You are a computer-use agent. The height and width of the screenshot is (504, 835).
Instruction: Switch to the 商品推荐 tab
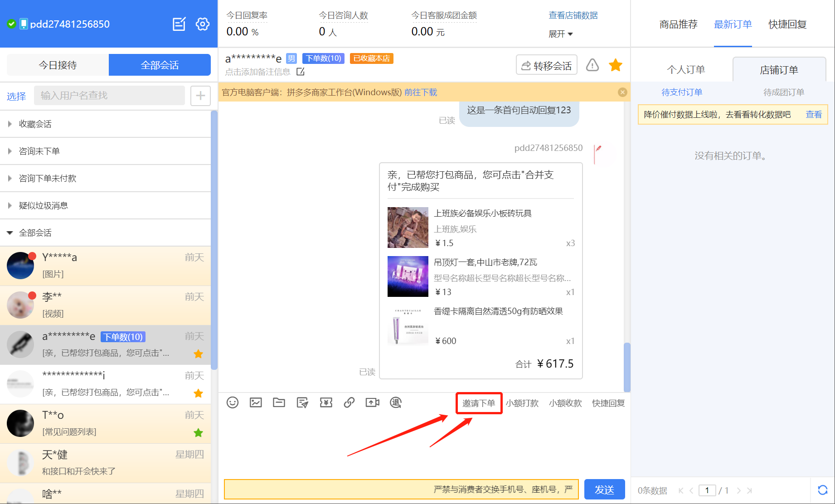[x=678, y=24]
